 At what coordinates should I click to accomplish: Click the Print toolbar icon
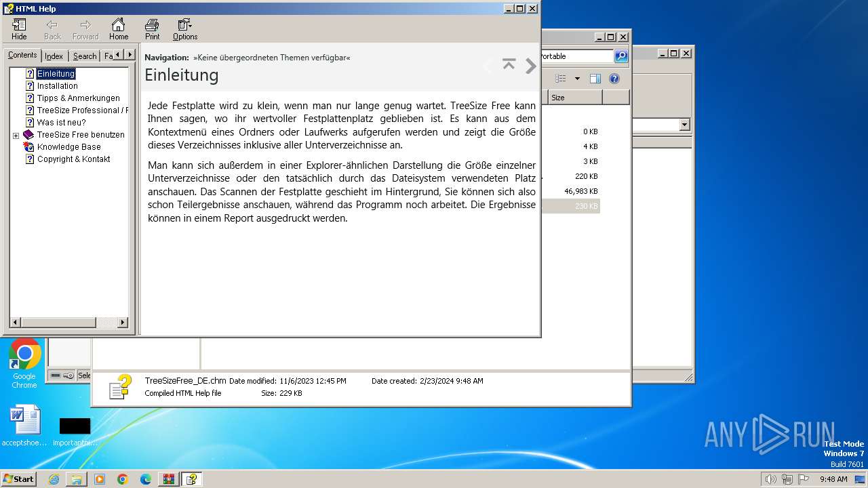tap(152, 29)
